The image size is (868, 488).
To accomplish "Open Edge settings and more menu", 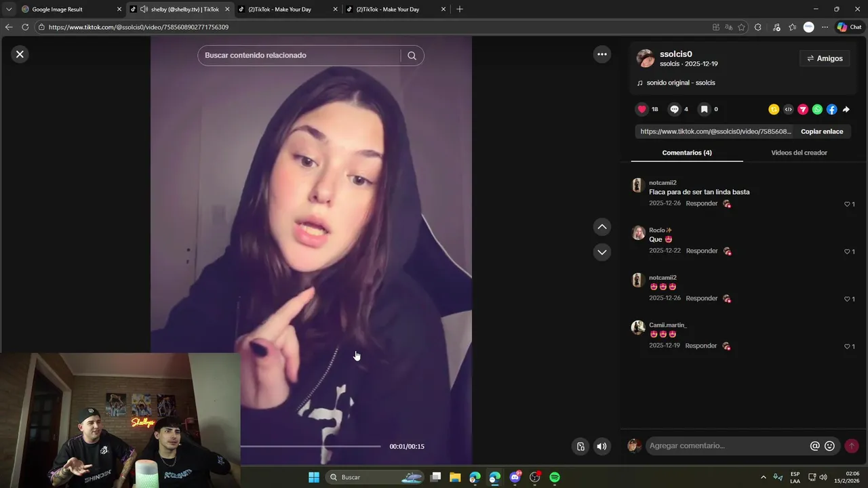I will pyautogui.click(x=825, y=27).
